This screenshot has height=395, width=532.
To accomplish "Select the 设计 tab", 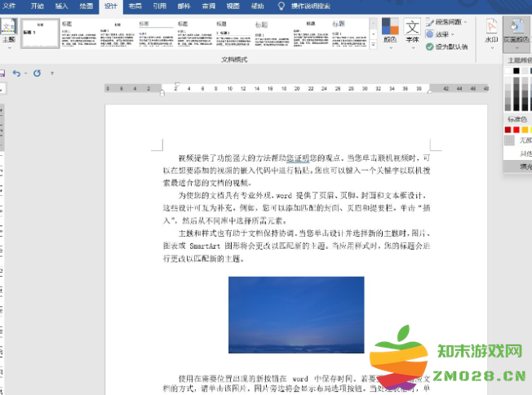I will click(111, 7).
